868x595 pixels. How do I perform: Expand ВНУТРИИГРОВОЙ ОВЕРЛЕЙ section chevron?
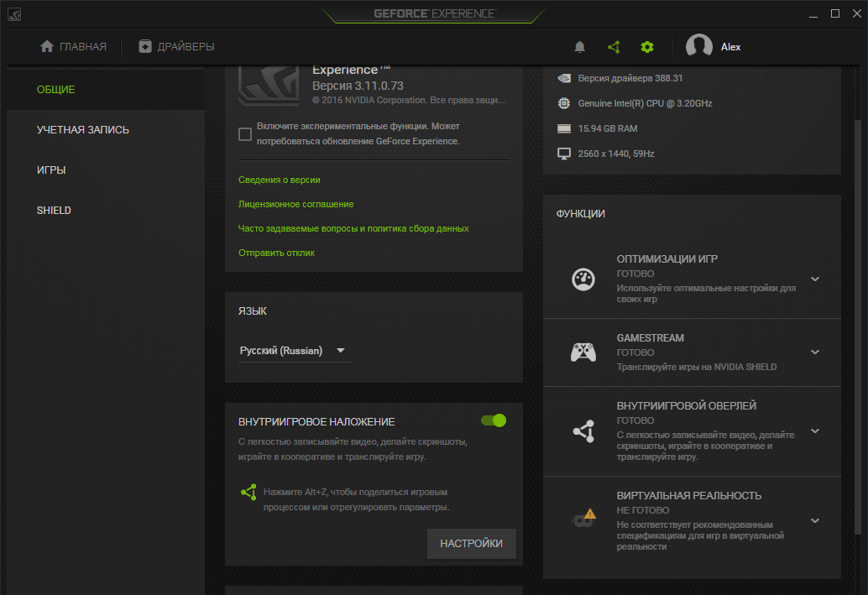tap(815, 431)
